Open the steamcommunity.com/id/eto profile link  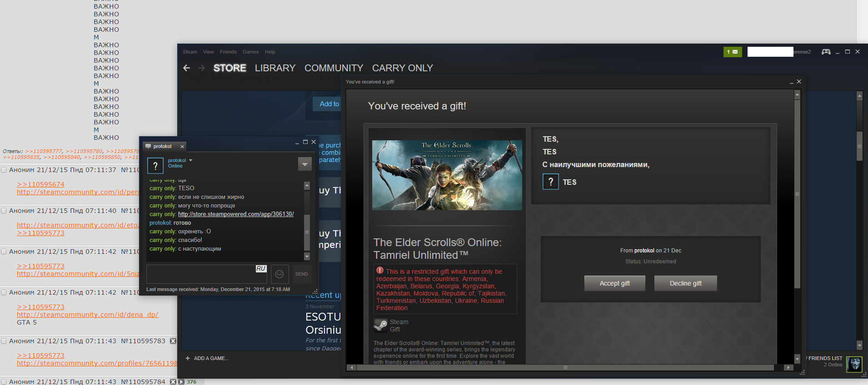point(78,225)
